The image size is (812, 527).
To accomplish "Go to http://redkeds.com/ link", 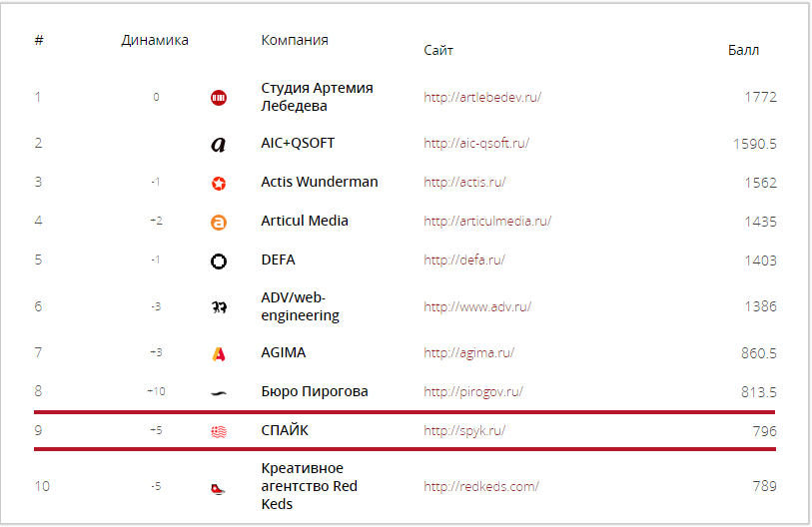I will coord(481,487).
